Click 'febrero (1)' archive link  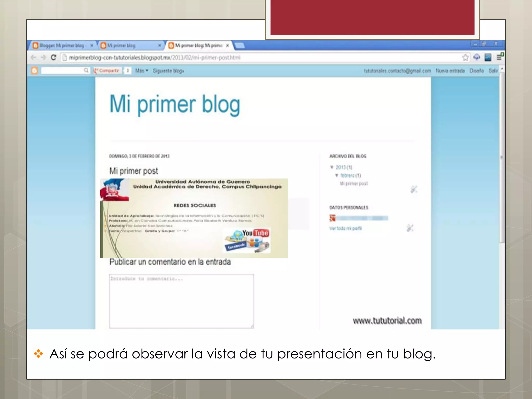click(x=351, y=175)
